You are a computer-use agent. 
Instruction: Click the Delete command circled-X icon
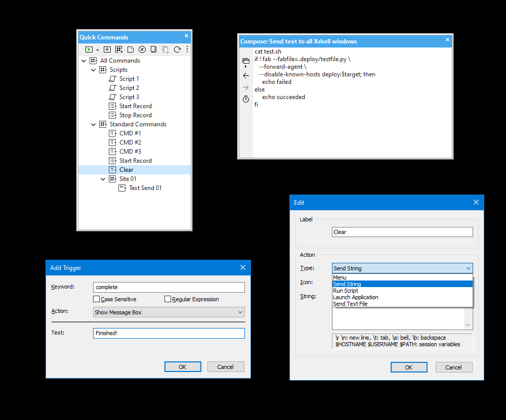(142, 50)
